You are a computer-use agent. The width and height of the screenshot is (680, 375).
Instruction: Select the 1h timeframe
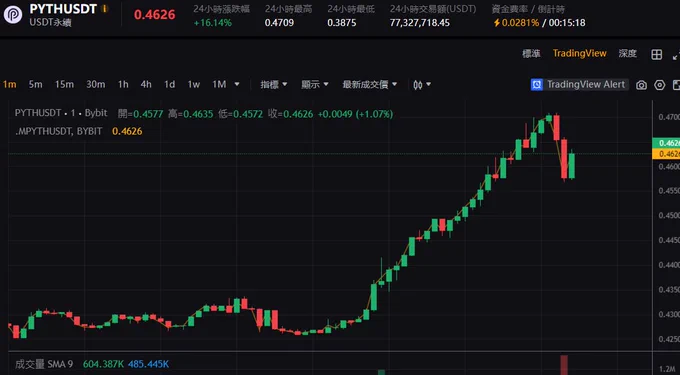pos(123,85)
